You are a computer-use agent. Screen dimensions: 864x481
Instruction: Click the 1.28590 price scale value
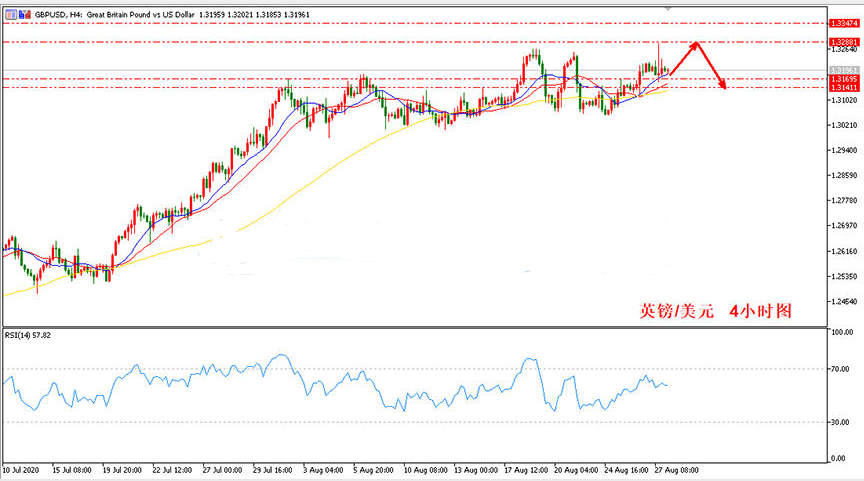coord(844,175)
